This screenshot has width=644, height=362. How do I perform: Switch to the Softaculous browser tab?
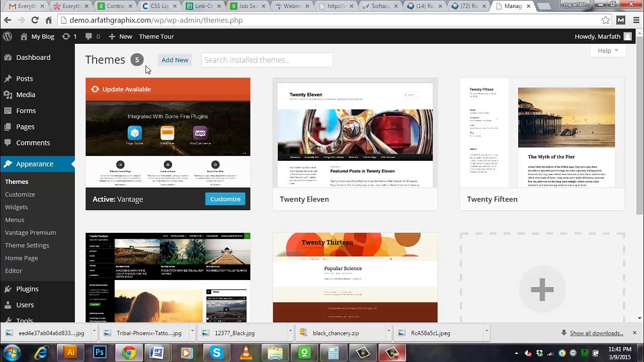(x=380, y=6)
